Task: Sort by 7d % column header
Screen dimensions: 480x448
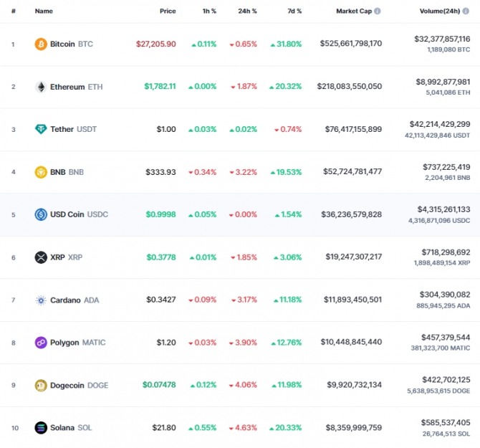Action: click(294, 11)
